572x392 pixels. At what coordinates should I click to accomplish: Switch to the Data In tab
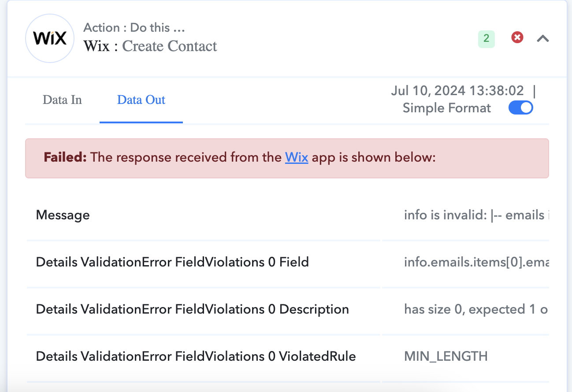click(62, 100)
